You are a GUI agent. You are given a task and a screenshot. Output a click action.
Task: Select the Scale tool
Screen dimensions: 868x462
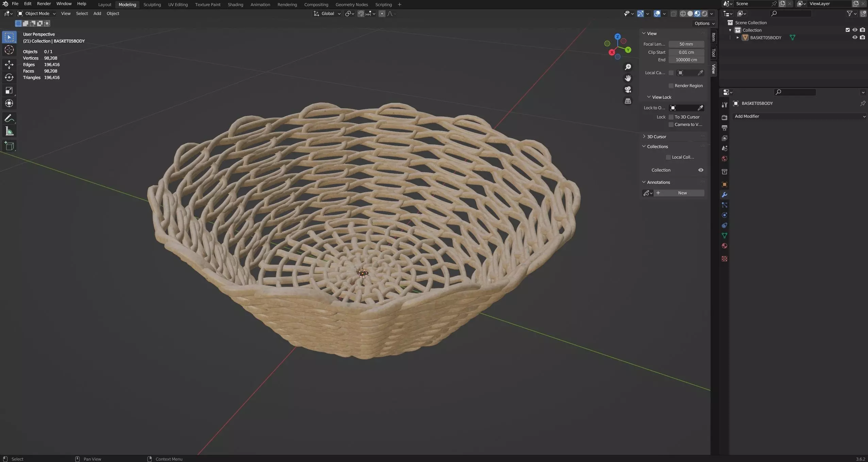coord(9,90)
